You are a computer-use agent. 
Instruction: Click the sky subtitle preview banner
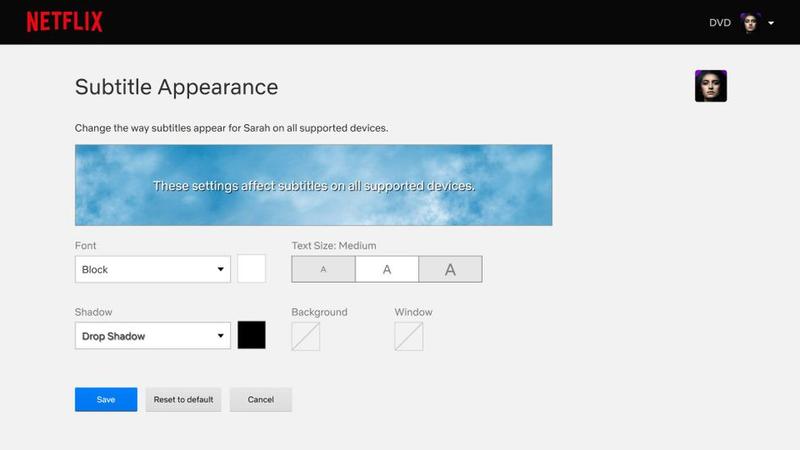coord(313,185)
